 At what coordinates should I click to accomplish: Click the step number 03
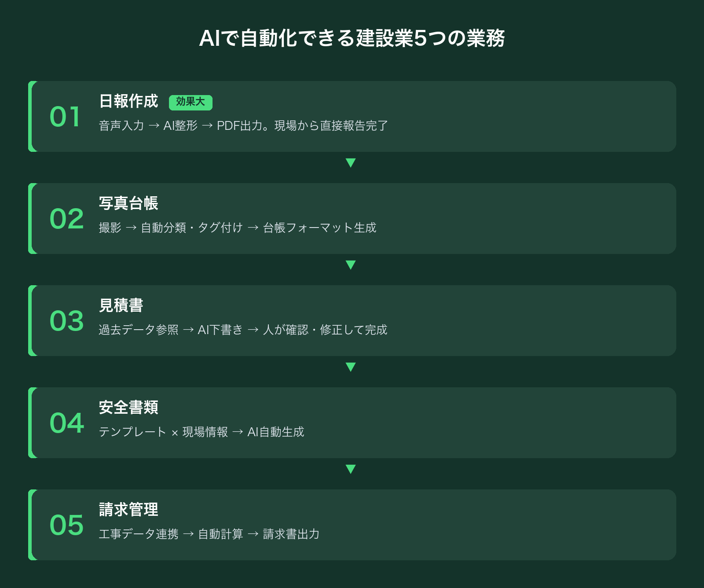pos(66,321)
